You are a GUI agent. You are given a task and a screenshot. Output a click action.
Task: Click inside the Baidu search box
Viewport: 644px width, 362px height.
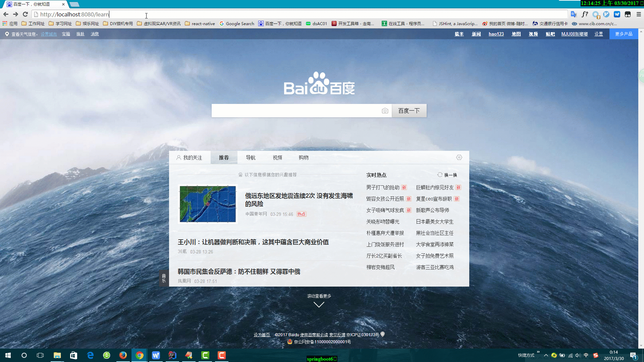[x=295, y=111]
